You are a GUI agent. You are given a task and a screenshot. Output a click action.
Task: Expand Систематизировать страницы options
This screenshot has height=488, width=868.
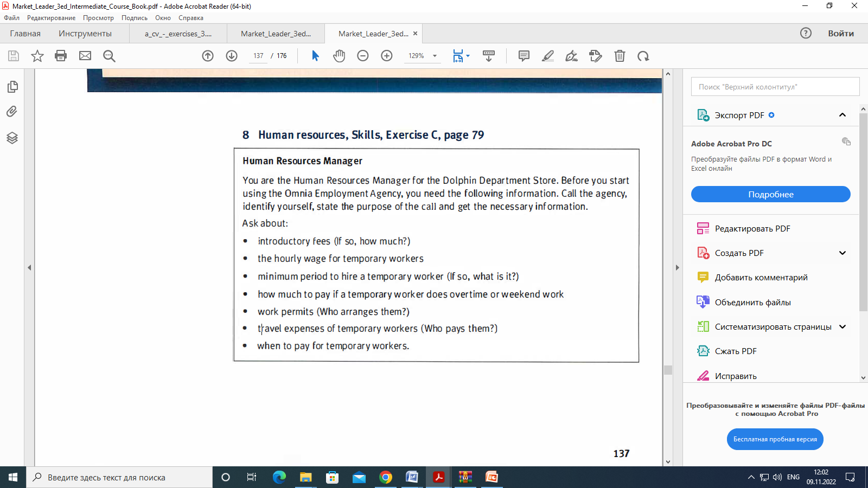click(x=843, y=327)
